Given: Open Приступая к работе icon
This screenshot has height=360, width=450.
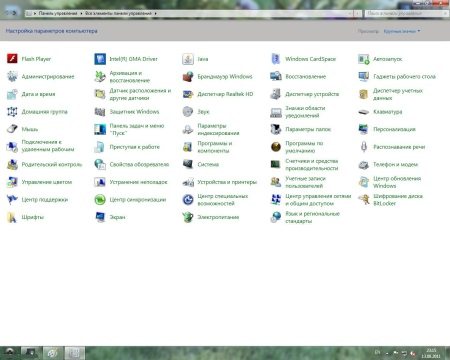Looking at the screenshot, I should pos(100,147).
